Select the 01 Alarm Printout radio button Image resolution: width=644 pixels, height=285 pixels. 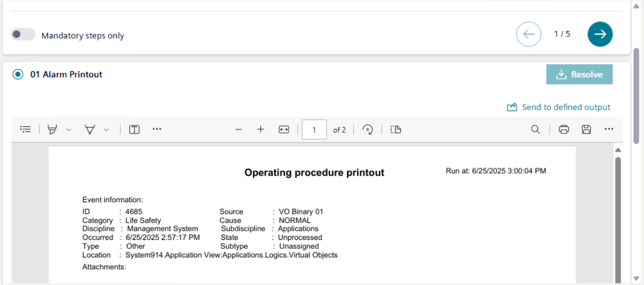(x=18, y=74)
